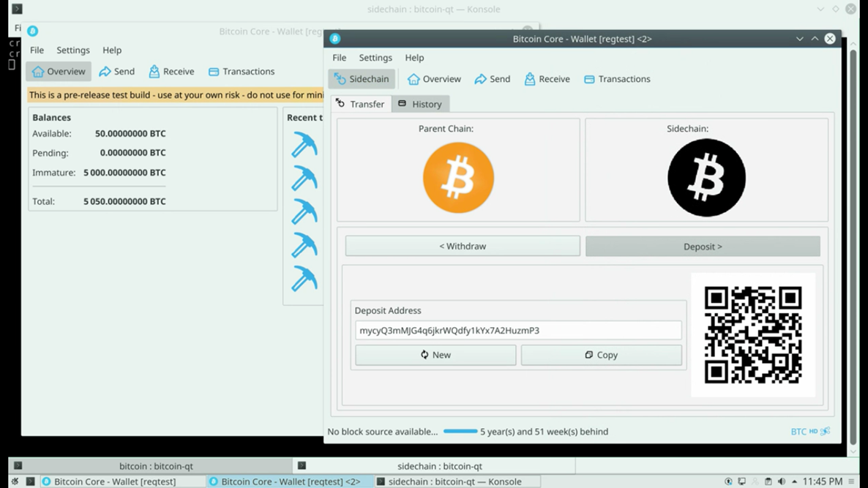The width and height of the screenshot is (868, 488).
Task: Click the HD wallet status icon
Action: 813,431
